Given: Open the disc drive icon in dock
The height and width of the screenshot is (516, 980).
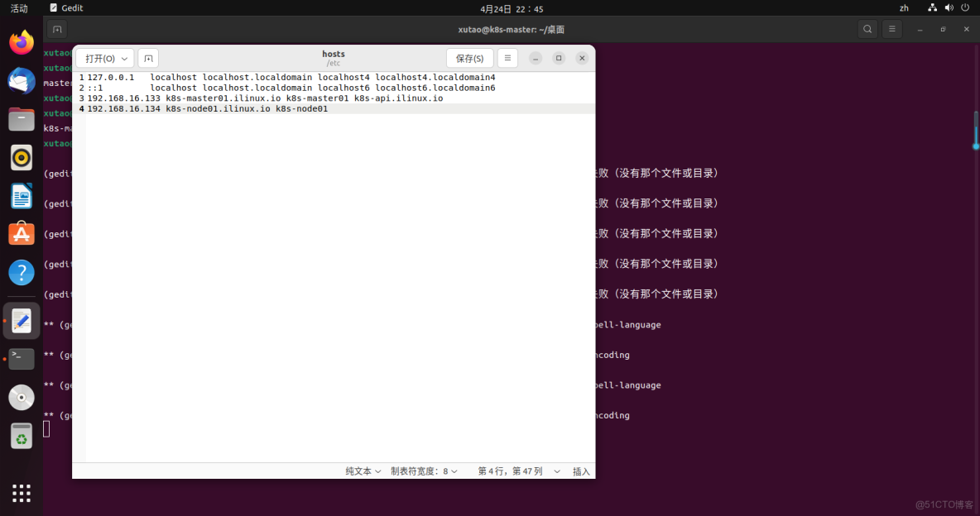Looking at the screenshot, I should [22, 397].
